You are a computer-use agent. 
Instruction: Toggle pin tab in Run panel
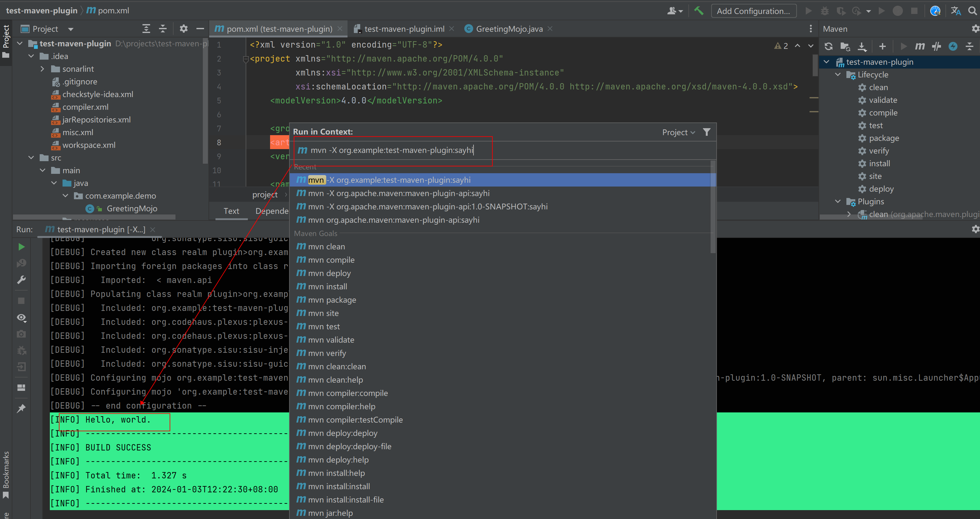22,408
